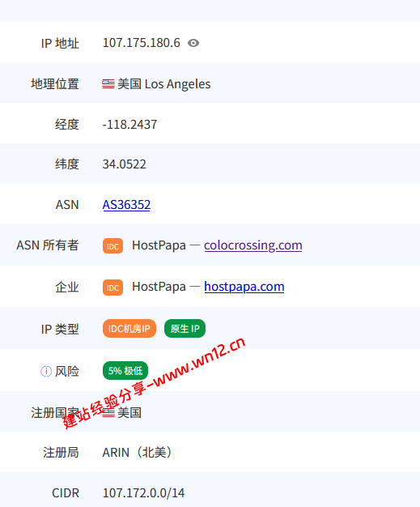Viewport: 420px width, 507px height.
Task: Toggle the IP address visibility eye icon
Action: point(193,43)
